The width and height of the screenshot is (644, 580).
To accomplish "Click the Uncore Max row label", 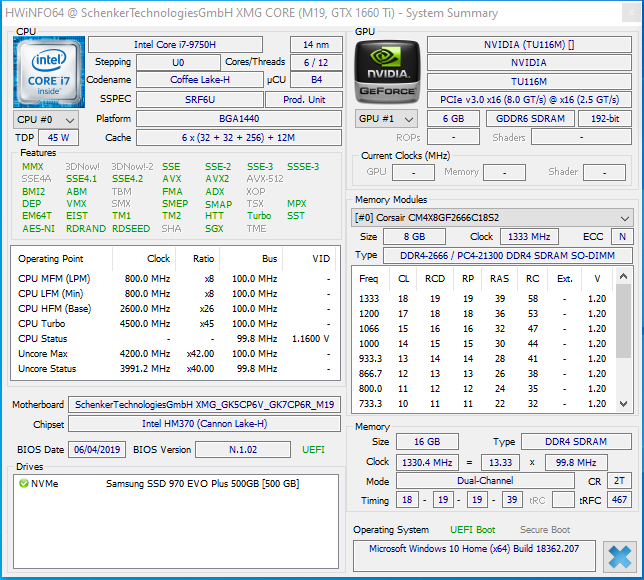I will pyautogui.click(x=43, y=354).
